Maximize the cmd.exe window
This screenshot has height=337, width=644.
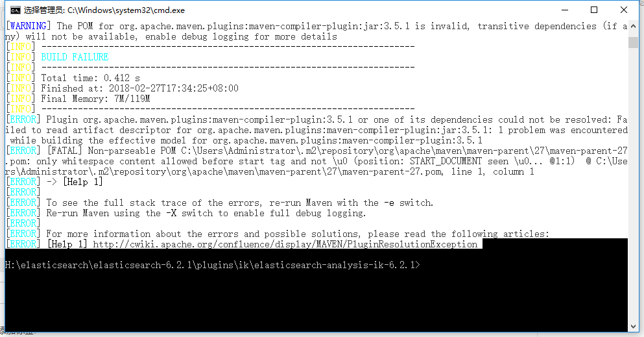594,10
